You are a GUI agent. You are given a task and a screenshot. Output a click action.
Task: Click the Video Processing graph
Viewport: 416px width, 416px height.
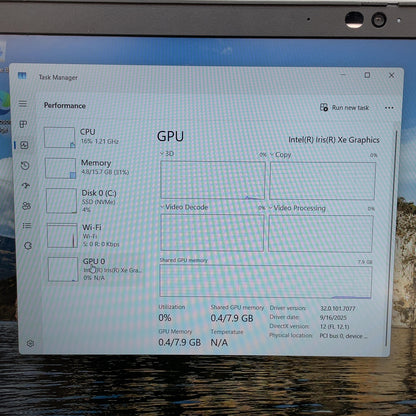[320, 234]
